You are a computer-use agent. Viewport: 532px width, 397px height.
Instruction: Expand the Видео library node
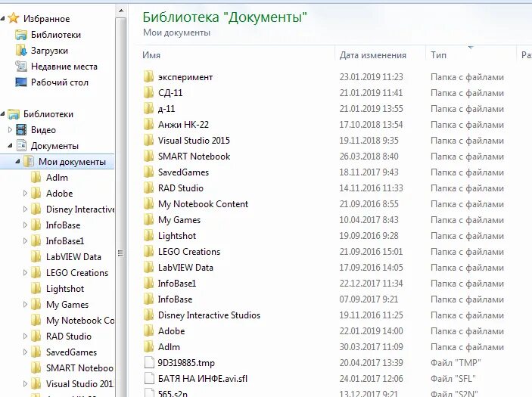(10, 129)
